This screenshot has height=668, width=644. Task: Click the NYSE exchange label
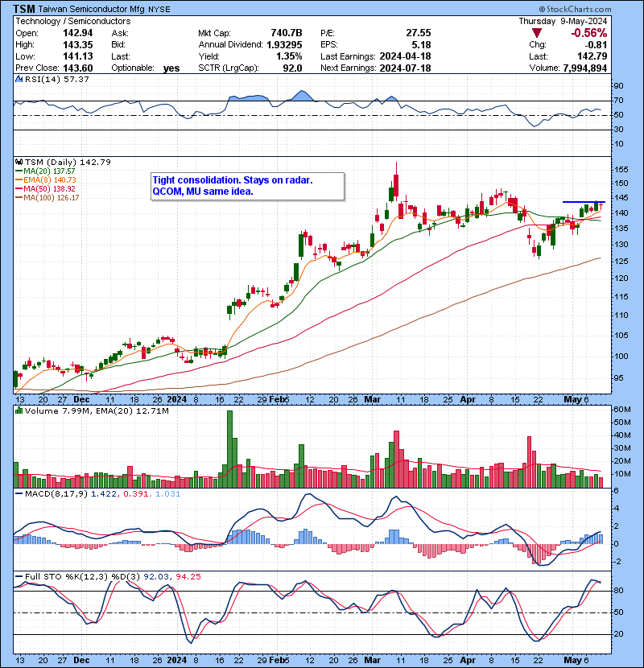tap(159, 10)
